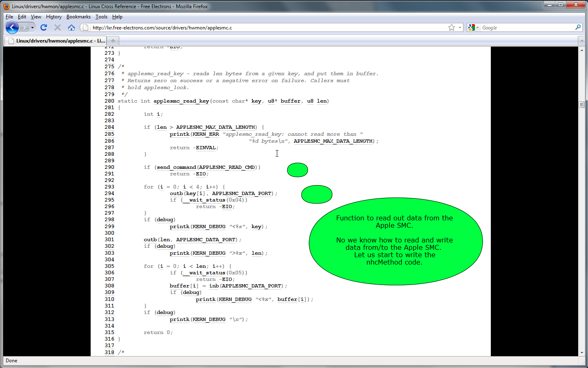Open the History menu
Screen dimensions: 588x368
point(53,17)
